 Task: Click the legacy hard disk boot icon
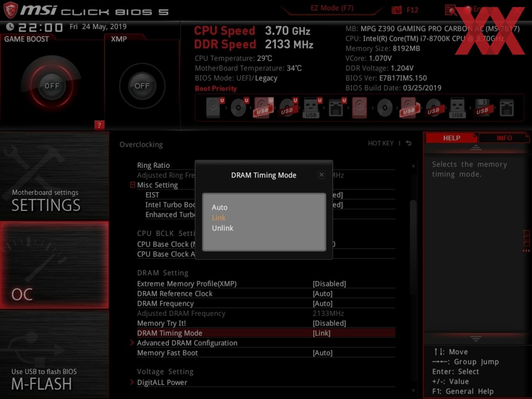[x=359, y=108]
